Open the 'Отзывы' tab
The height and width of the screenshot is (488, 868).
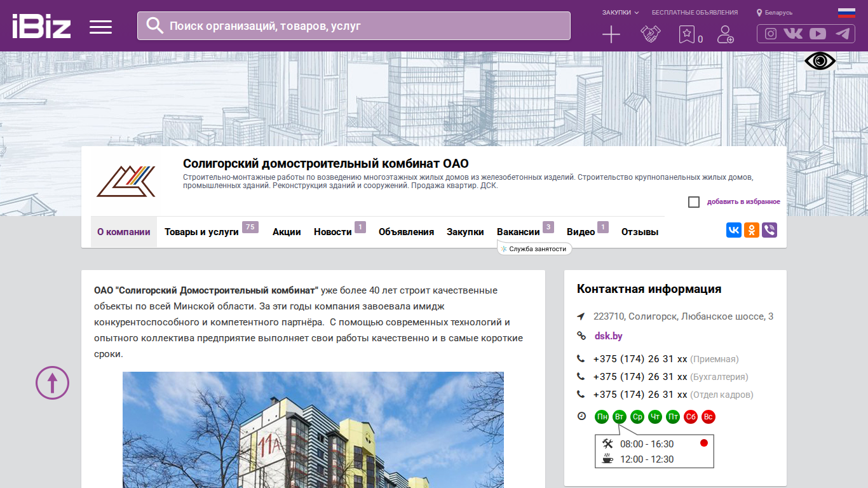coord(640,232)
